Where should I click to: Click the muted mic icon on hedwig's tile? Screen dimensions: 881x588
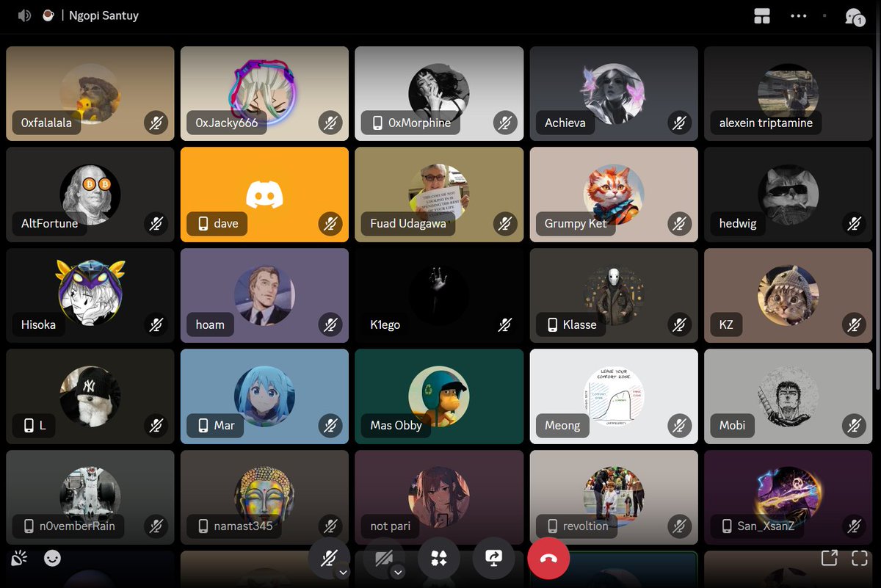pos(855,224)
